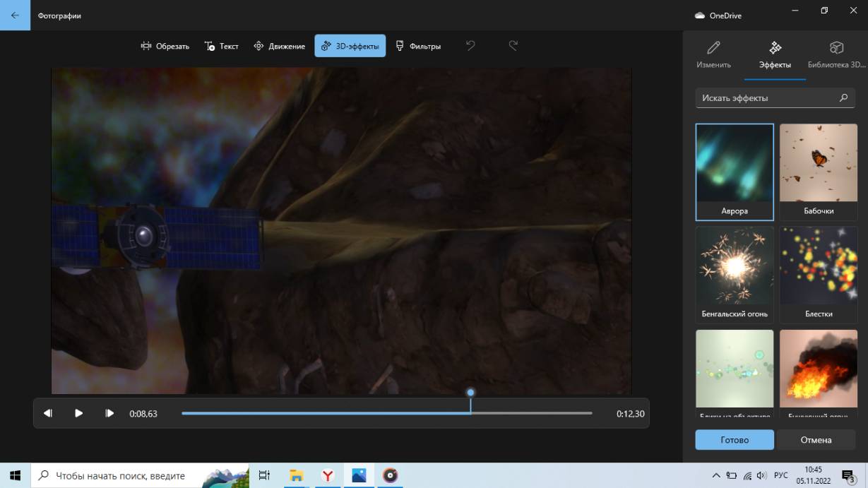The width and height of the screenshot is (868, 488).
Task: Click the OneDrive cloud status
Action: [718, 16]
